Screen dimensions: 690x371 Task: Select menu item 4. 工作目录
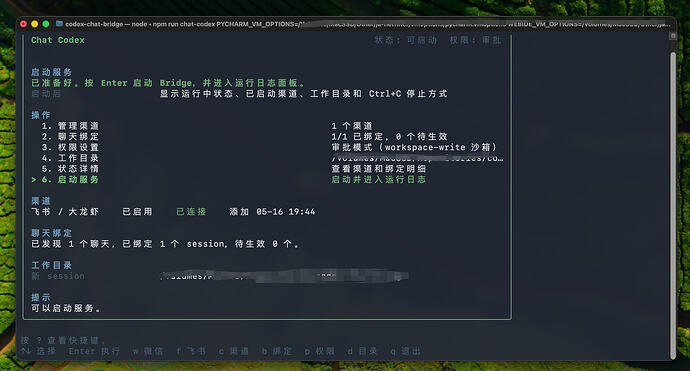(70, 158)
